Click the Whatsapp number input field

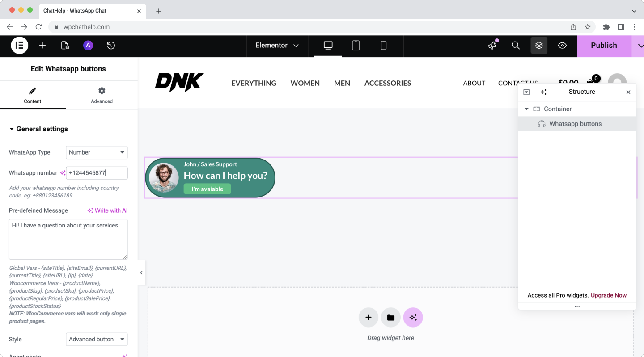(97, 173)
